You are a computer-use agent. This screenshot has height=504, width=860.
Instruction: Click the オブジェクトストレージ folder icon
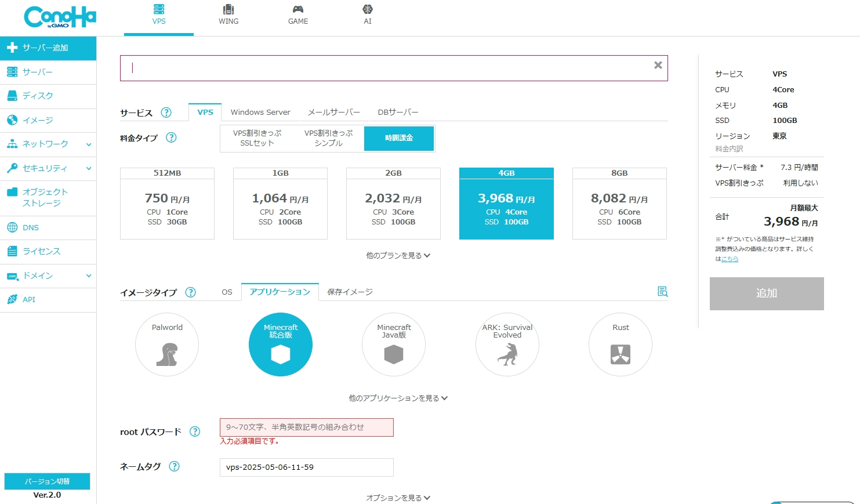[x=12, y=192]
